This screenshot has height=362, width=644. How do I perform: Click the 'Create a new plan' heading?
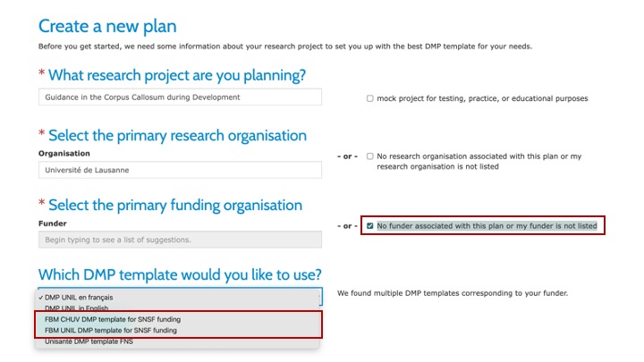[107, 26]
